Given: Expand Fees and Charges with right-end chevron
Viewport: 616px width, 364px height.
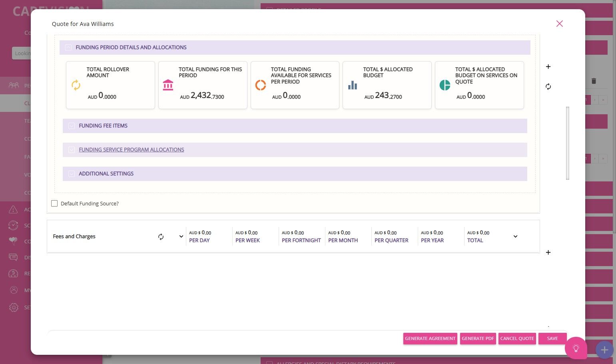Looking at the screenshot, I should 515,237.
